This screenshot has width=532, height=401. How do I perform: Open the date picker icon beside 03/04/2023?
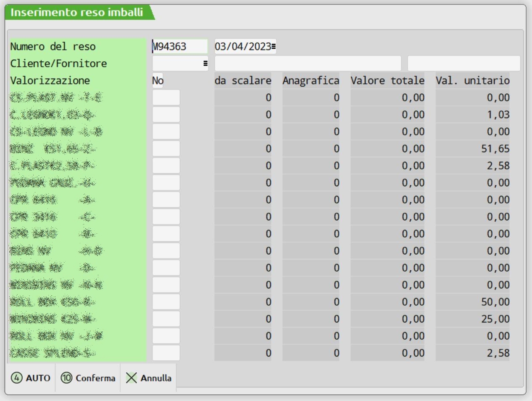click(x=274, y=47)
